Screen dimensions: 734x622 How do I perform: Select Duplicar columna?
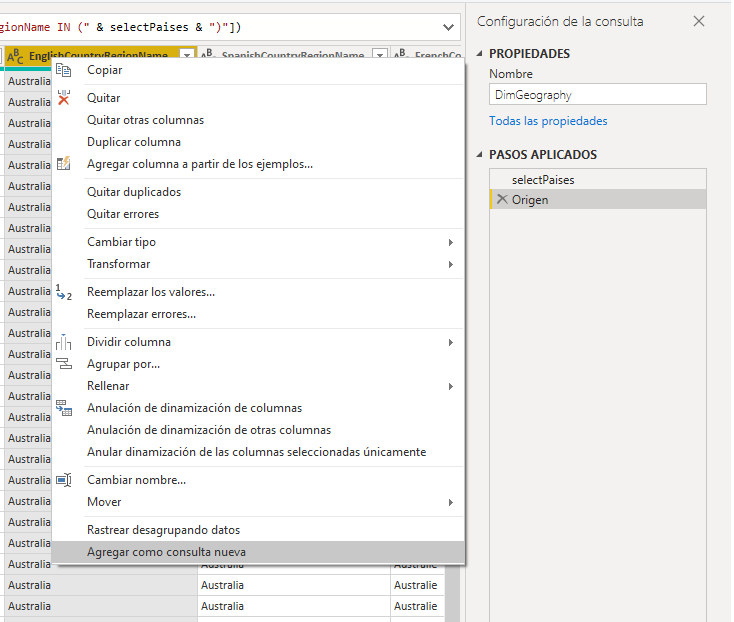tap(258, 142)
